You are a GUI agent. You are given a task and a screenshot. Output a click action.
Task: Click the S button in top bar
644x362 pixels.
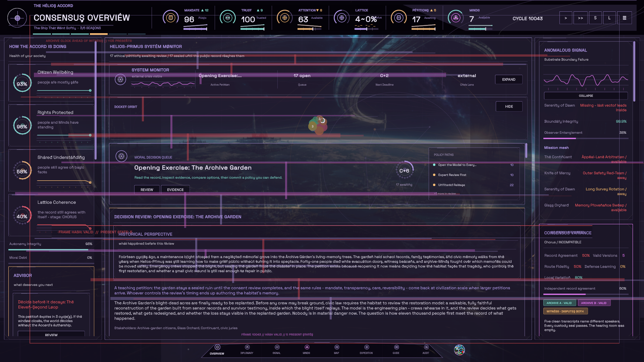(x=595, y=18)
